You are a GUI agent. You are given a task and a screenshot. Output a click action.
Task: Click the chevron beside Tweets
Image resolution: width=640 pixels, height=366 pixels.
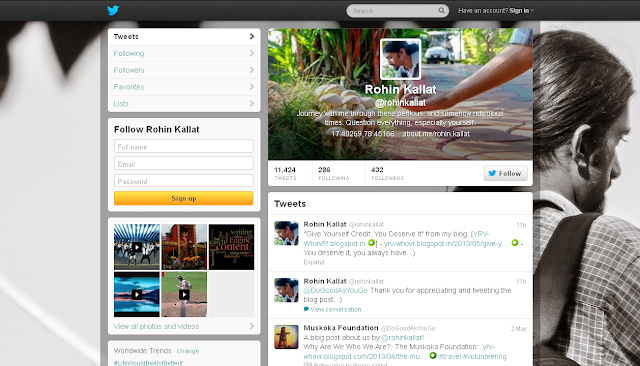(x=251, y=37)
